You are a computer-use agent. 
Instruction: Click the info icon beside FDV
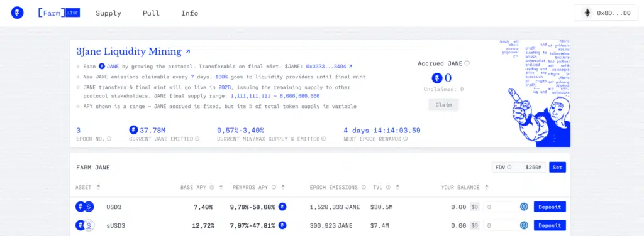tap(509, 167)
